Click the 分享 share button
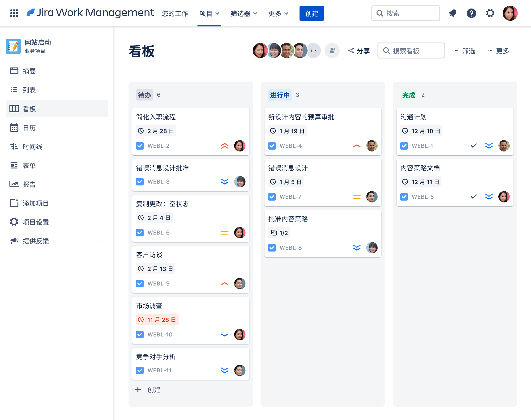The image size is (531, 420). (x=359, y=51)
